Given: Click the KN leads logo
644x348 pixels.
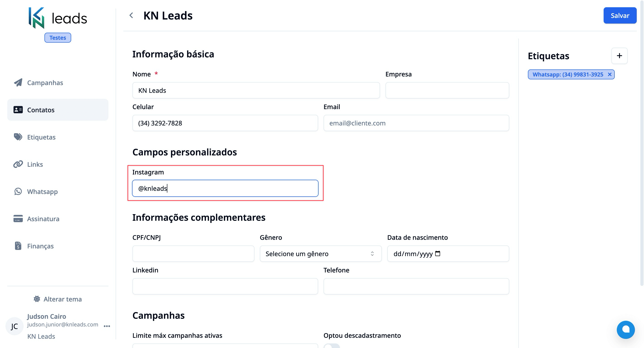Looking at the screenshot, I should pyautogui.click(x=58, y=18).
